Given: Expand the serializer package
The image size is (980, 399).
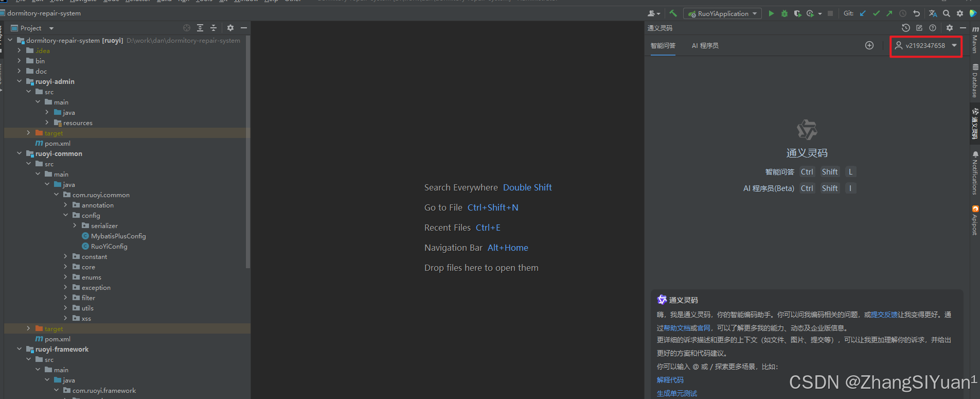Looking at the screenshot, I should 75,225.
